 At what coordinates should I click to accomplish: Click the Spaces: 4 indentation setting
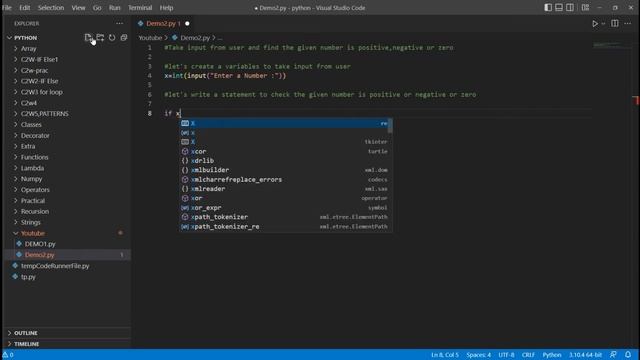click(x=478, y=355)
